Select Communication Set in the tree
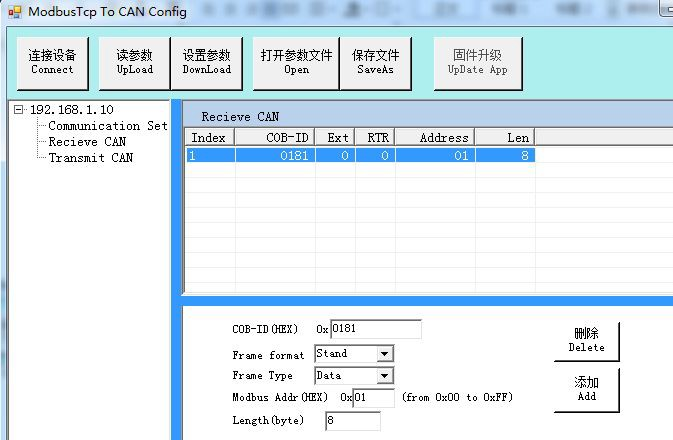The width and height of the screenshot is (673, 440). pos(108,126)
